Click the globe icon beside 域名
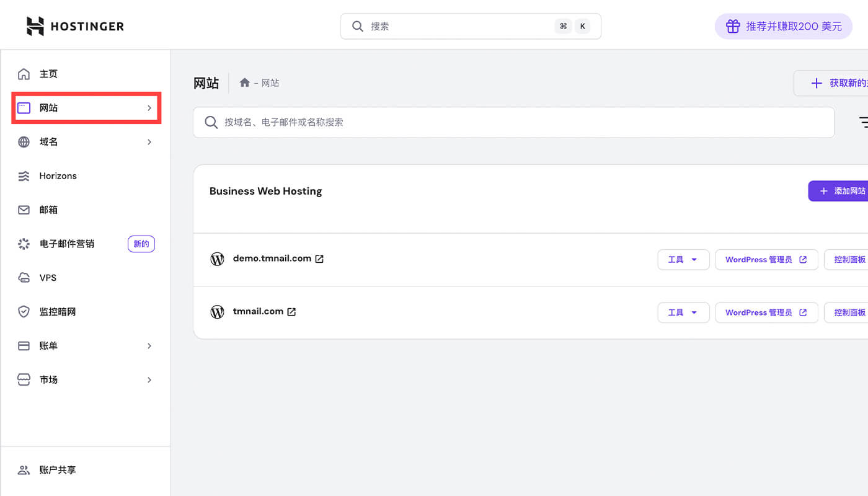Image resolution: width=868 pixels, height=496 pixels. coord(24,142)
